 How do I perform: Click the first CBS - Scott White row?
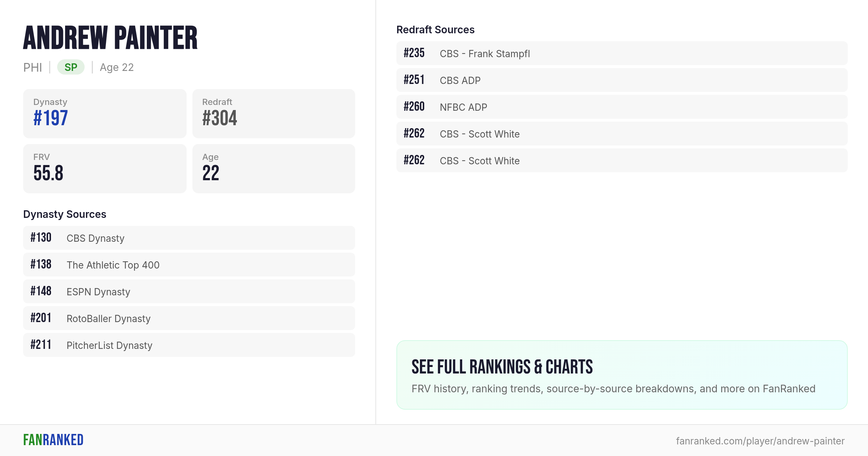622,134
